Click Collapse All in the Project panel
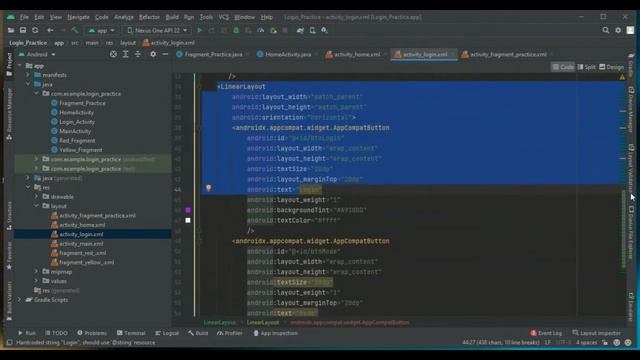 pos(138,54)
